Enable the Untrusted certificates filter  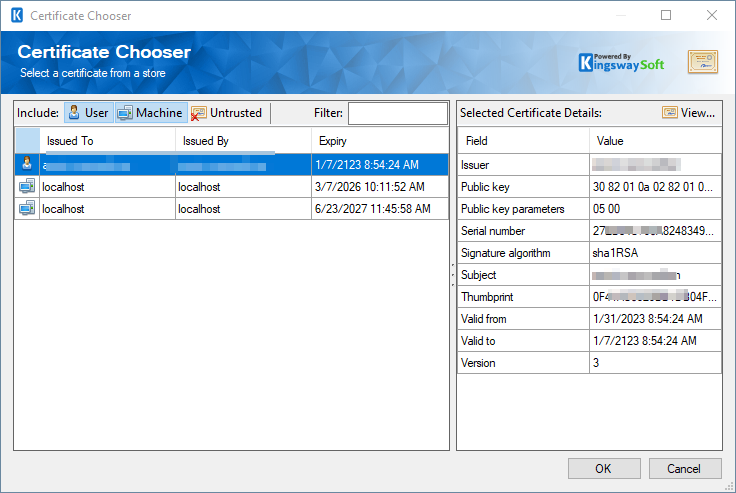(227, 113)
